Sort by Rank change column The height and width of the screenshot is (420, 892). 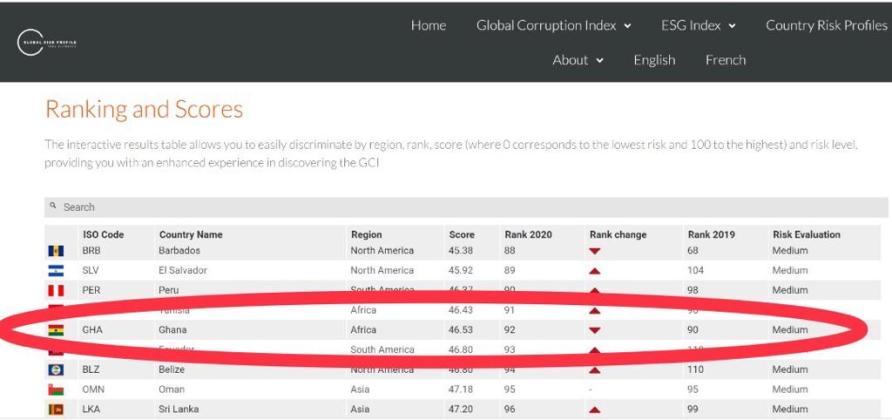[618, 234]
